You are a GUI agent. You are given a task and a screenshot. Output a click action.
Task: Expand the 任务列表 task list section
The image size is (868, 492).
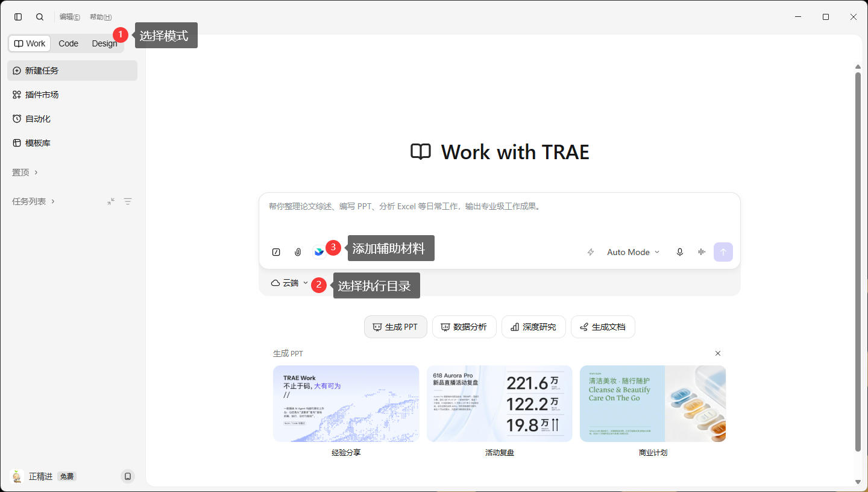coord(34,201)
